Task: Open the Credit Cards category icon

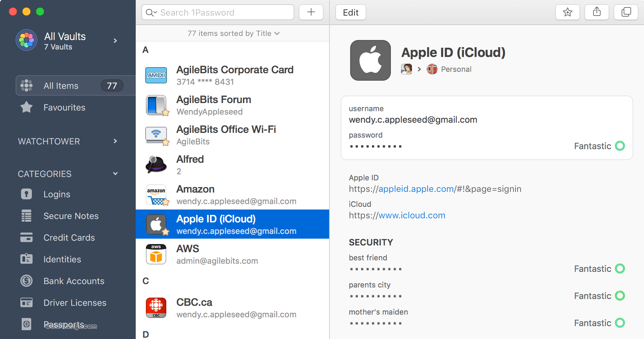Action: 26,237
